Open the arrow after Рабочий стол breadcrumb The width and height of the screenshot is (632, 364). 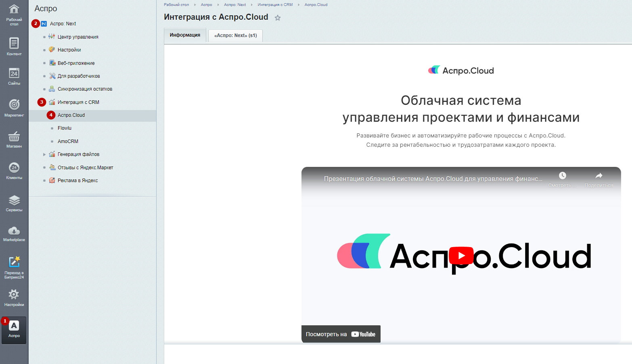pos(195,5)
